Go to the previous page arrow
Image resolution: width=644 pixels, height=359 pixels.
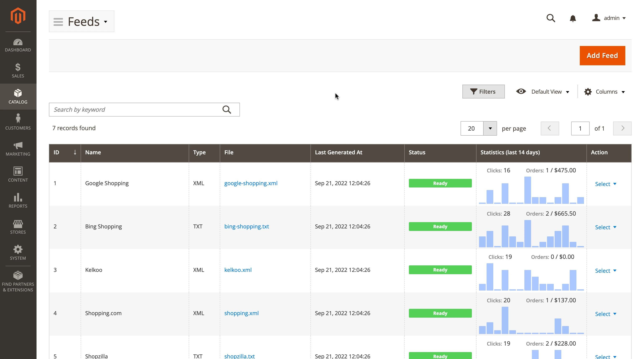tap(550, 128)
